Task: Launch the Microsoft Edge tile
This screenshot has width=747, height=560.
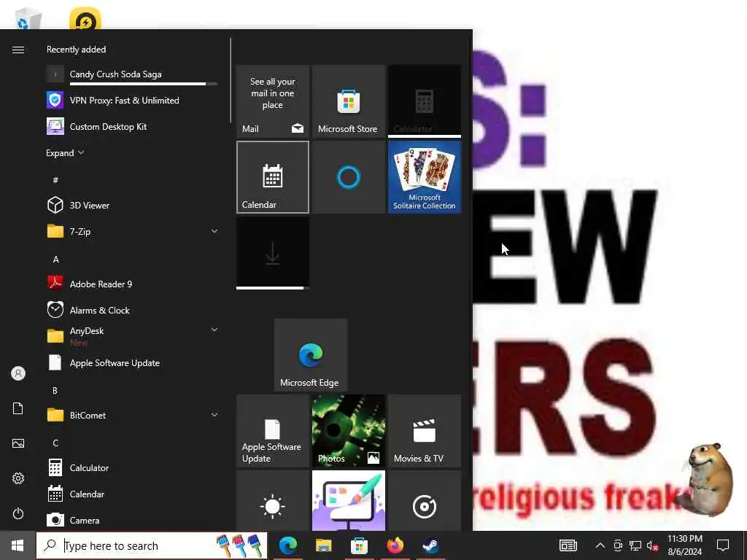Action: 311,355
